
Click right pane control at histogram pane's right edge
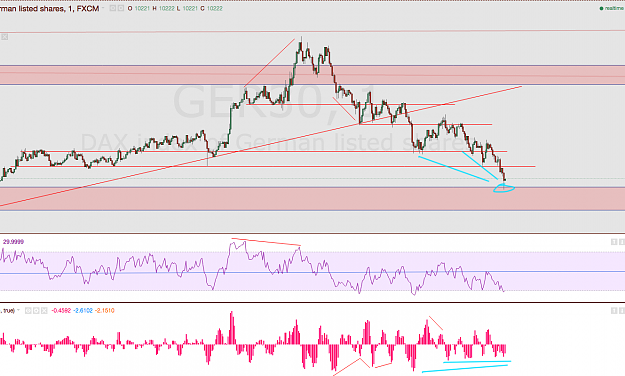click(x=622, y=311)
